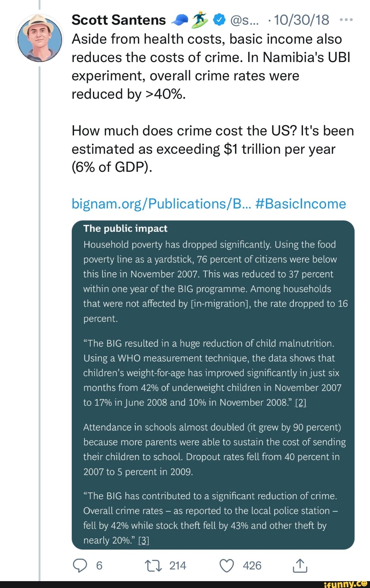Click the Scott Santens display name
The width and height of the screenshot is (370, 588).
pyautogui.click(x=119, y=20)
